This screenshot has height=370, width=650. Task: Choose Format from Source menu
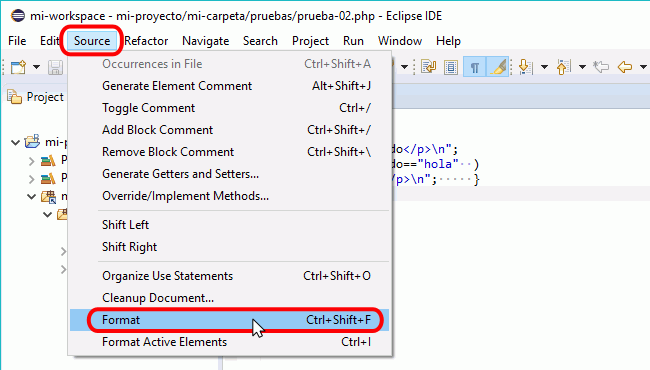(x=229, y=320)
